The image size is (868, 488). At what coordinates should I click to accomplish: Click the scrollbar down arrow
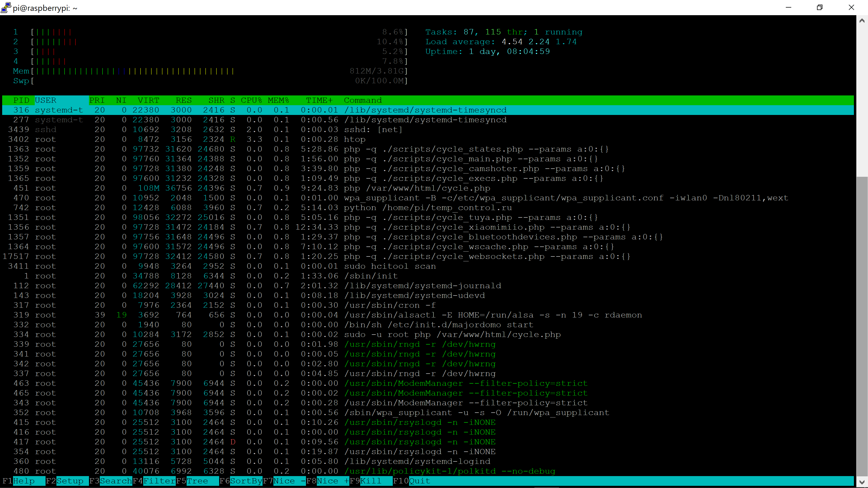point(863,483)
